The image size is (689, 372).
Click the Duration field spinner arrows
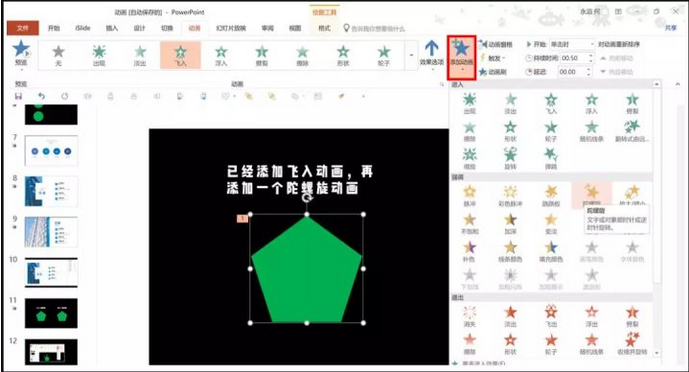click(x=591, y=58)
